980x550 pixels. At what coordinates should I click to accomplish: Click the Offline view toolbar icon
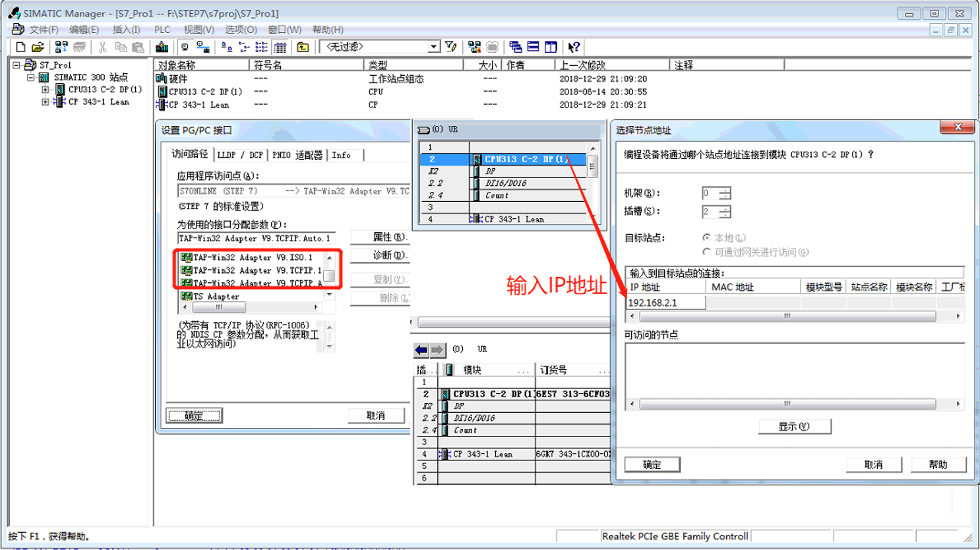[x=185, y=47]
